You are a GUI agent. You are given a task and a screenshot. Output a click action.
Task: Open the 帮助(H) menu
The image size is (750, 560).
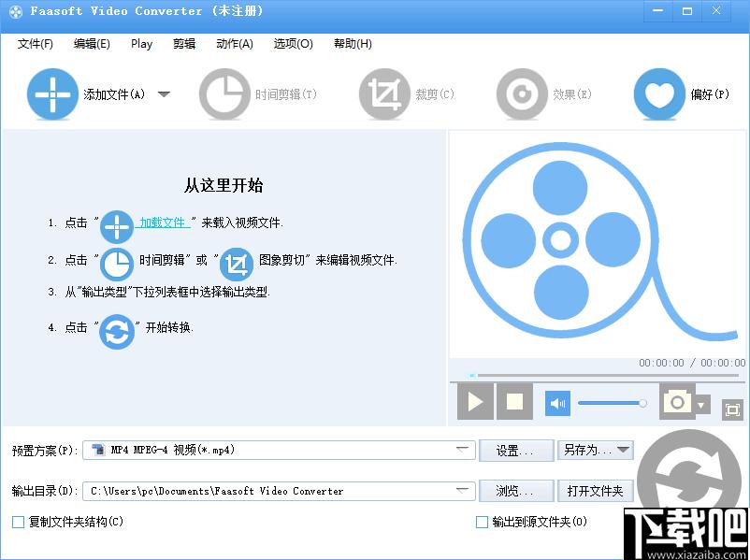tap(353, 44)
